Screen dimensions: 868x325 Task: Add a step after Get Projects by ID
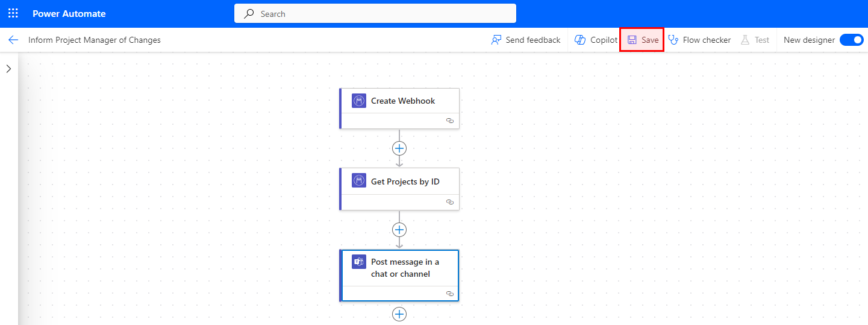tap(399, 230)
